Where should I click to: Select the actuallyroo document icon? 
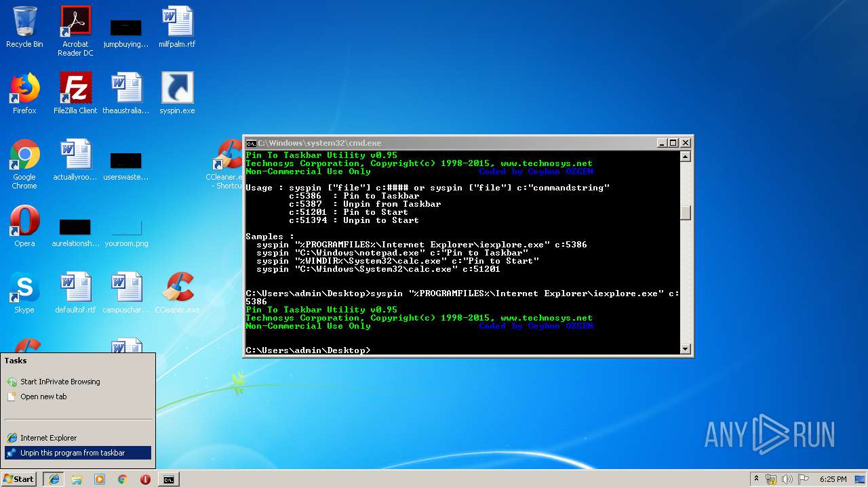click(x=75, y=160)
